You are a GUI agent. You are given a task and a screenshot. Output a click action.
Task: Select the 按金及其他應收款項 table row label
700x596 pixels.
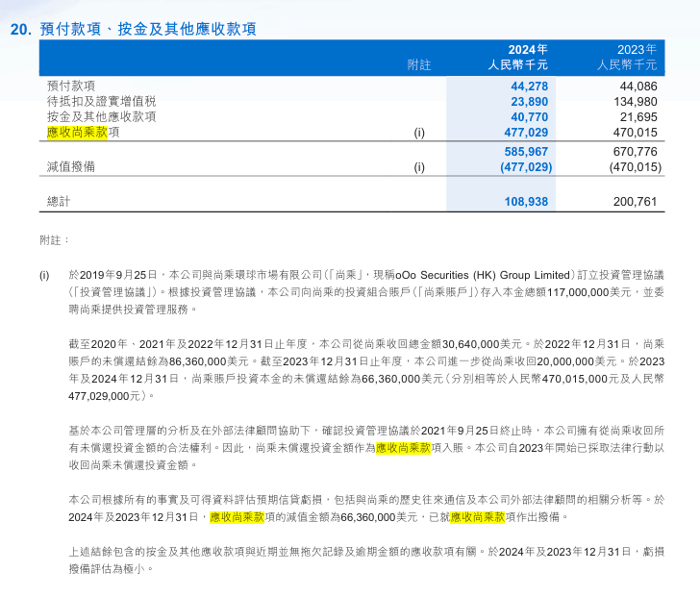coord(101,117)
